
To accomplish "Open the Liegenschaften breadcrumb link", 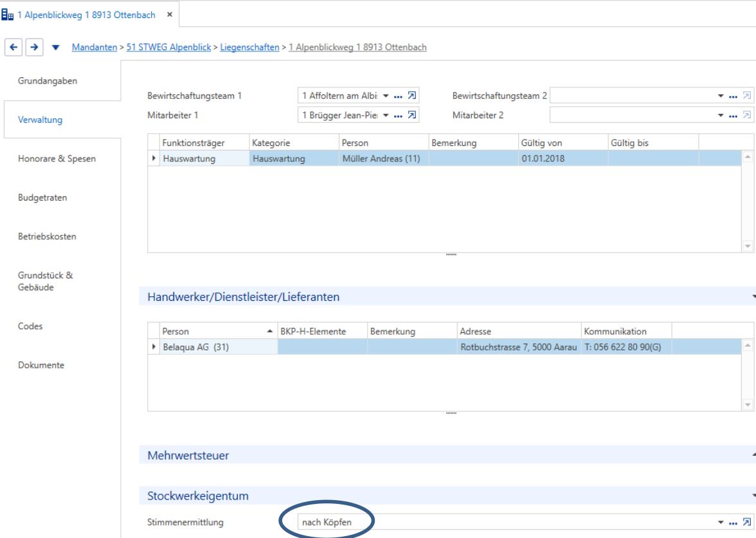I will pos(249,48).
